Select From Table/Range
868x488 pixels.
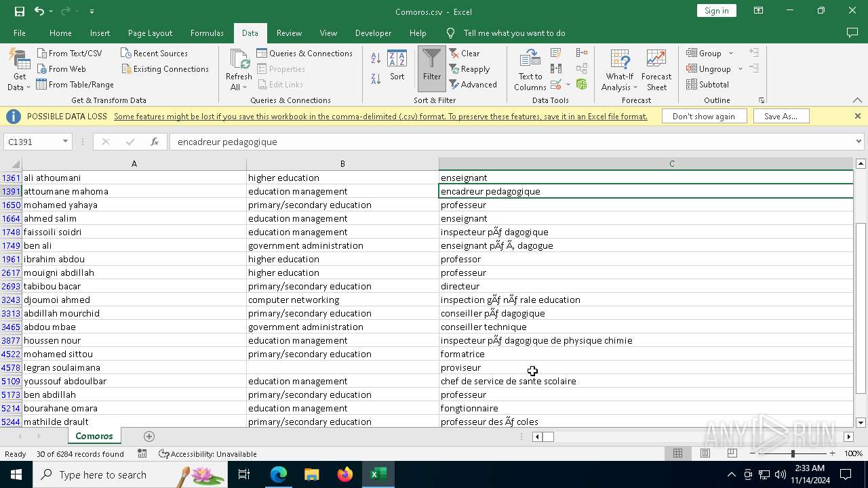(x=75, y=84)
